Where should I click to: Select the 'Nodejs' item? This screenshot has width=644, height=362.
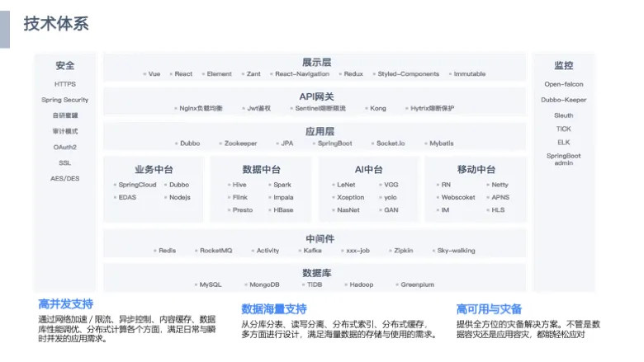coord(180,197)
